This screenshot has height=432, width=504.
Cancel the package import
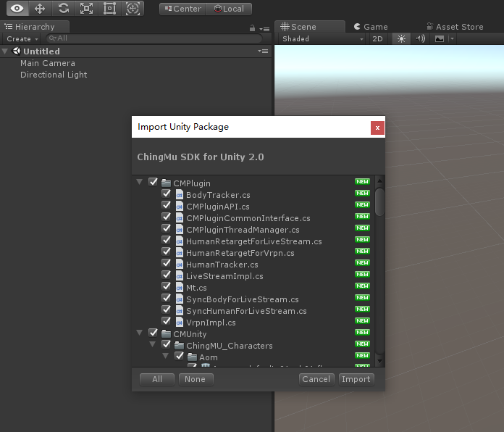316,379
